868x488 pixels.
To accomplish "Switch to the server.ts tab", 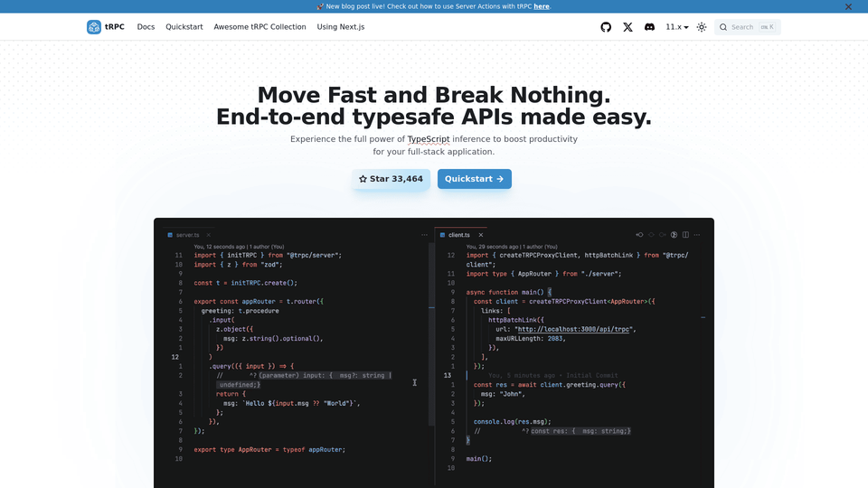I will (x=188, y=235).
